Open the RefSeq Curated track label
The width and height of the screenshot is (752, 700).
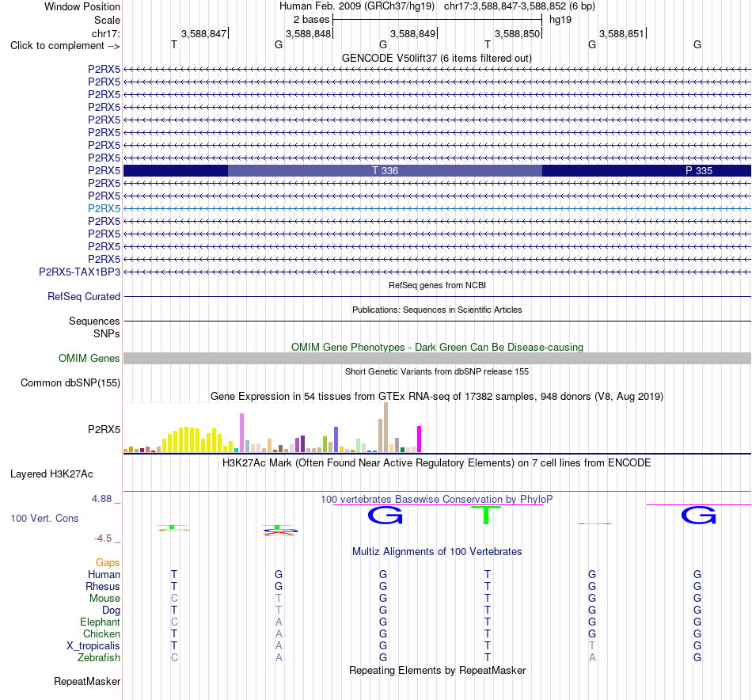[83, 296]
